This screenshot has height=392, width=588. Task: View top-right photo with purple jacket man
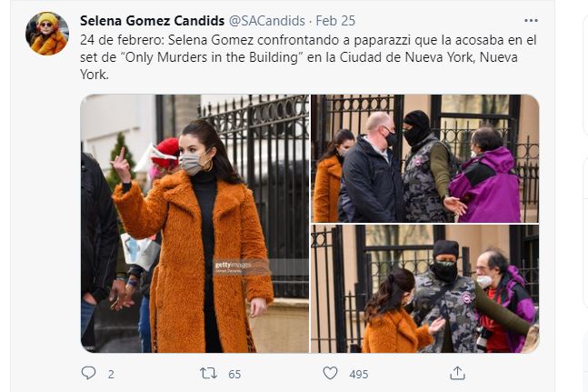coord(425,158)
